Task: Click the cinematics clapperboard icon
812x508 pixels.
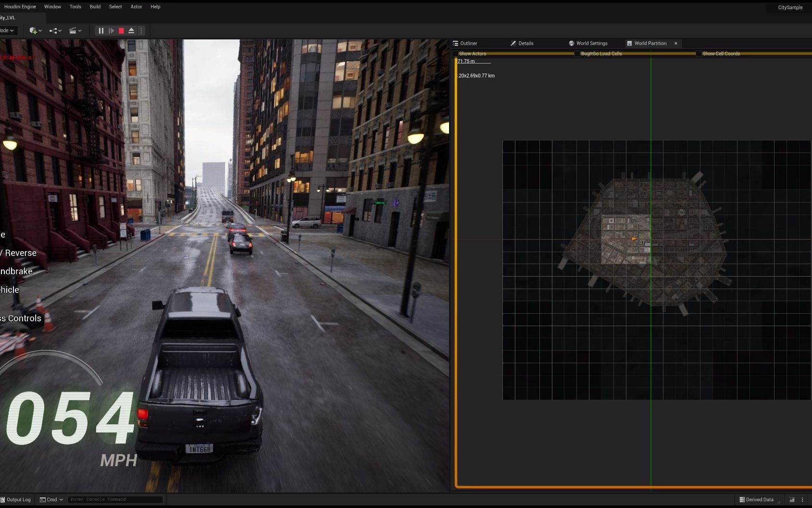Action: (x=73, y=31)
